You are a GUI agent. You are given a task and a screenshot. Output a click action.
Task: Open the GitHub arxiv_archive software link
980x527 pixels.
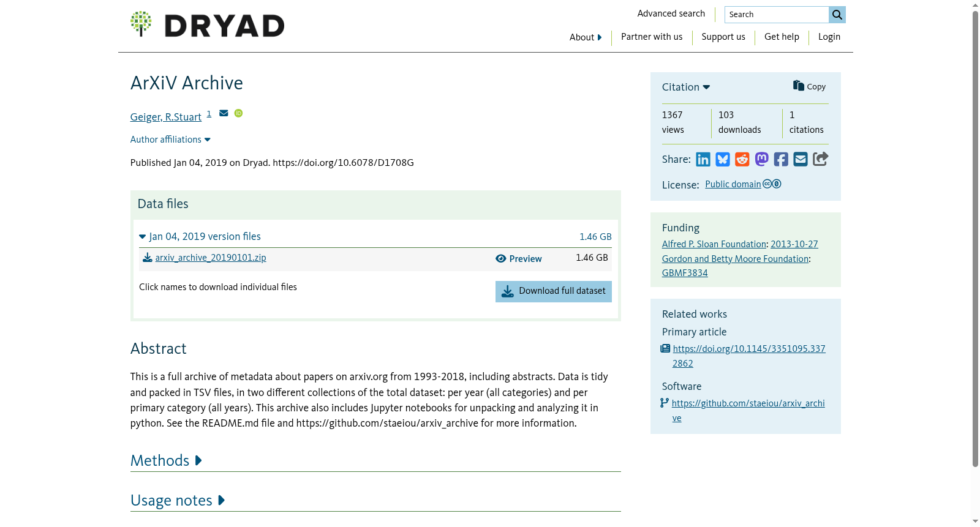pos(748,411)
